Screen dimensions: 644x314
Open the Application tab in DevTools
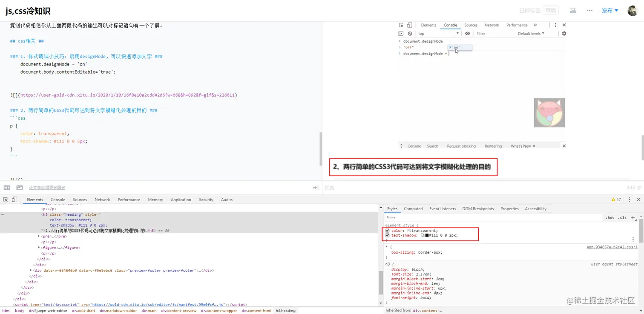[181, 200]
